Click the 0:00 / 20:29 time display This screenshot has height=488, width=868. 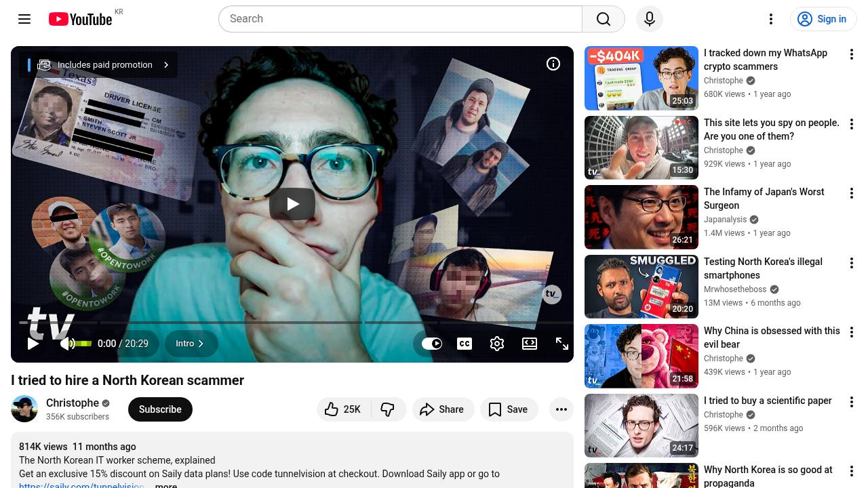pyautogui.click(x=123, y=344)
